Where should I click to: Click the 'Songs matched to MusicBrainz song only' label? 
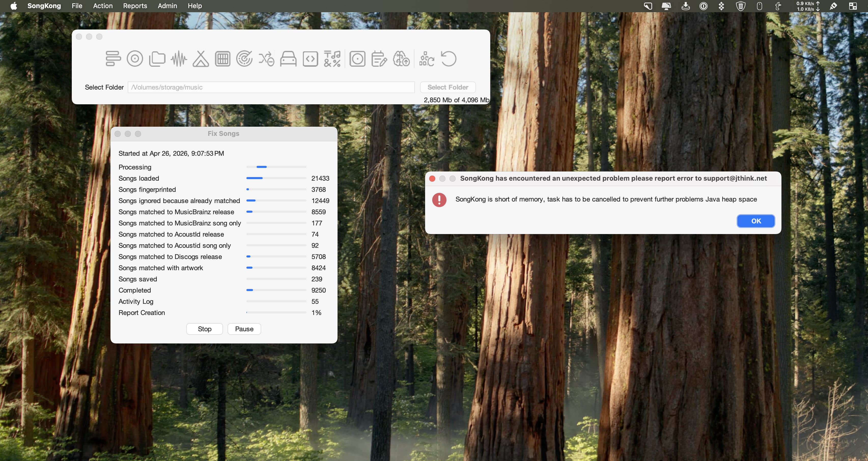click(x=180, y=223)
